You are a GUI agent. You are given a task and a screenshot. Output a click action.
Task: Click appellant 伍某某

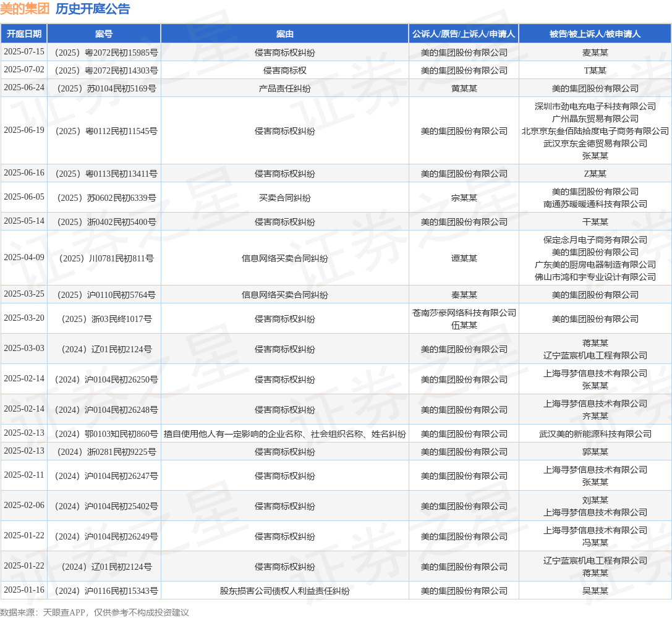coord(464,325)
